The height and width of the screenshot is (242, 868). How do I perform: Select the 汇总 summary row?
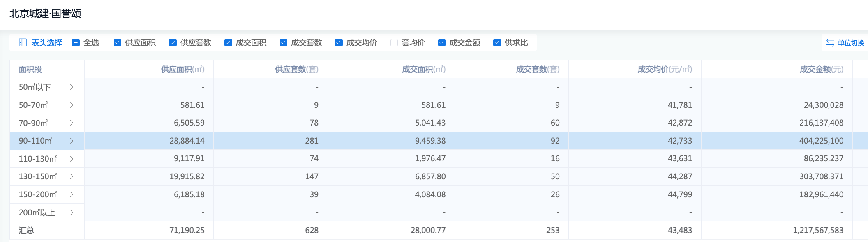click(x=26, y=230)
